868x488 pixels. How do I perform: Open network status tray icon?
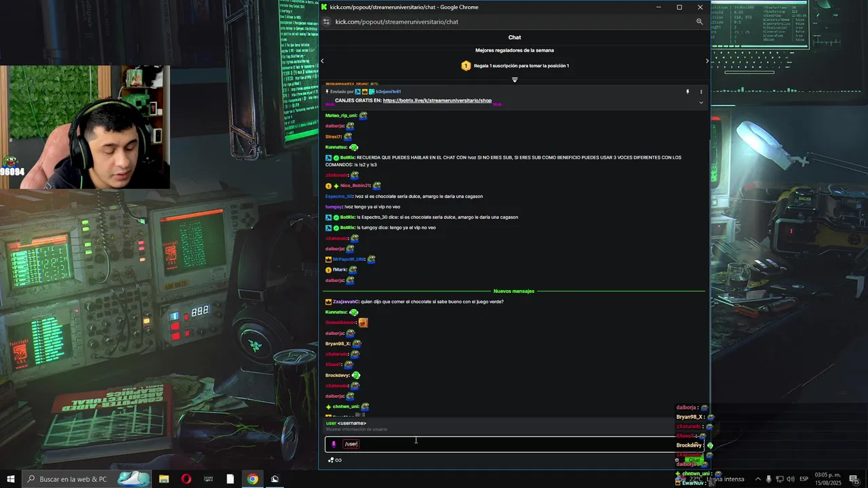(x=780, y=479)
